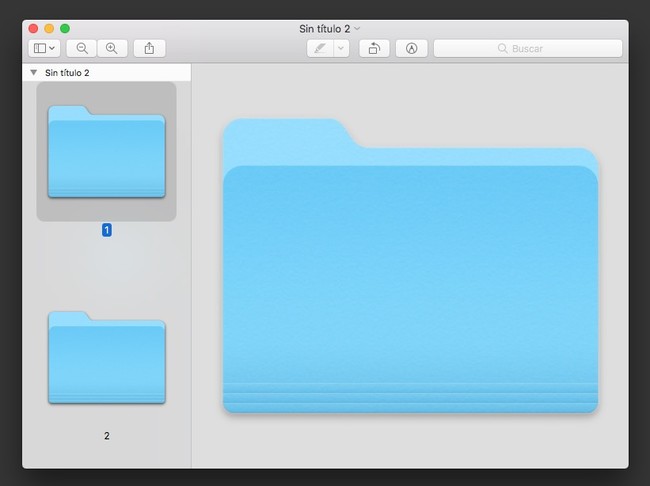This screenshot has height=486, width=650.
Task: Click the search magnifier icon in Buscar field
Action: 502,49
